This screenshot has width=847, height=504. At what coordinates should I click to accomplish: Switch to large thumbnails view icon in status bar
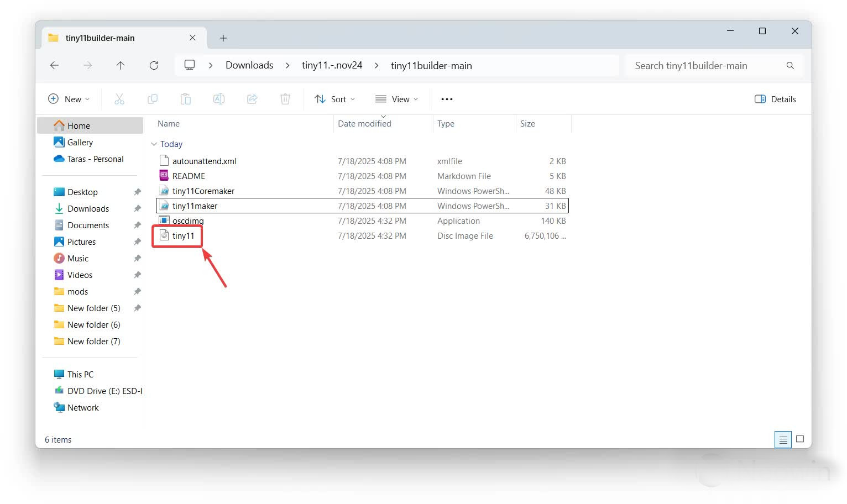pos(800,440)
